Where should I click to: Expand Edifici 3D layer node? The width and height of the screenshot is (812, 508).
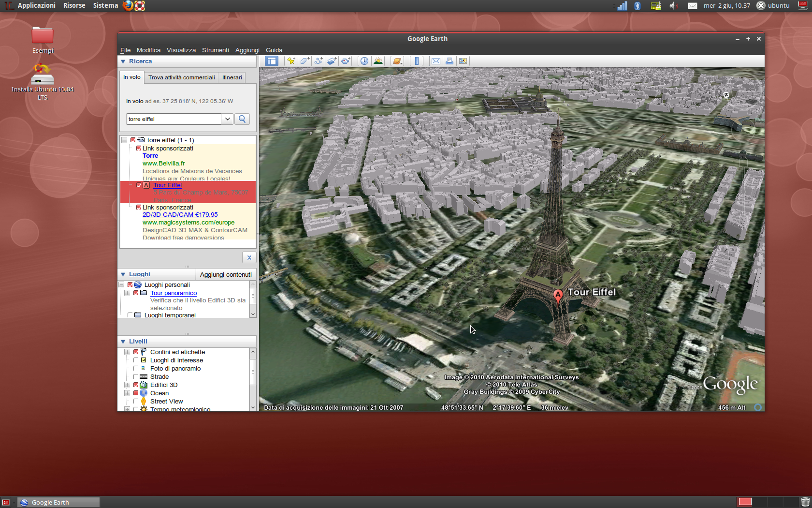127,385
